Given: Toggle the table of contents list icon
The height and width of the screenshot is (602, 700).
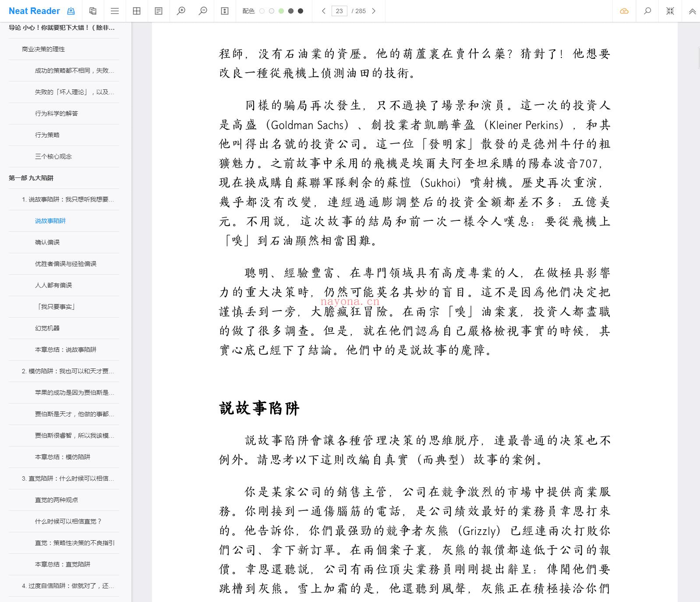Looking at the screenshot, I should click(x=115, y=11).
